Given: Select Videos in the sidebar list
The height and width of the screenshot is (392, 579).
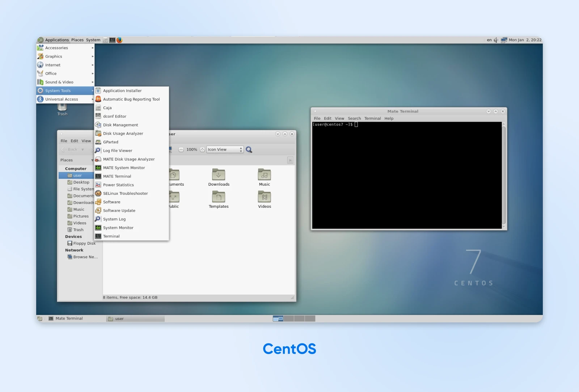Looking at the screenshot, I should 77,223.
